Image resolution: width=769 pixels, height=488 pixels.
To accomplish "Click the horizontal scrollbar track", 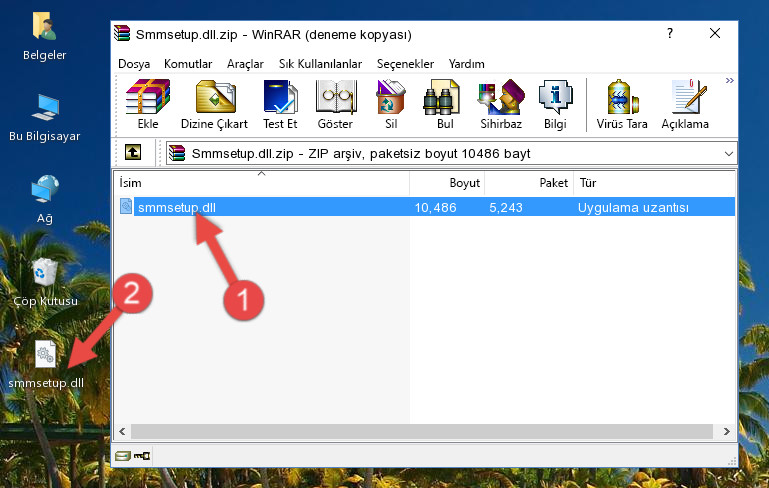I will click(422, 432).
